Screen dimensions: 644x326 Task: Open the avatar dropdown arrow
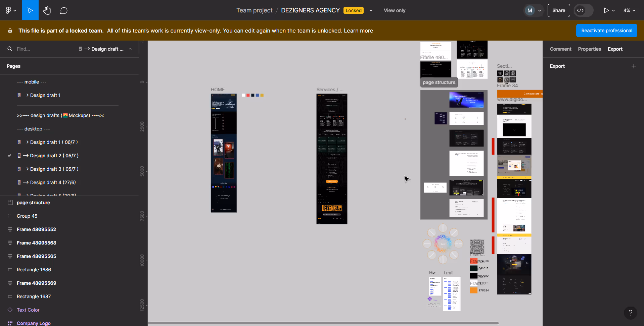540,11
